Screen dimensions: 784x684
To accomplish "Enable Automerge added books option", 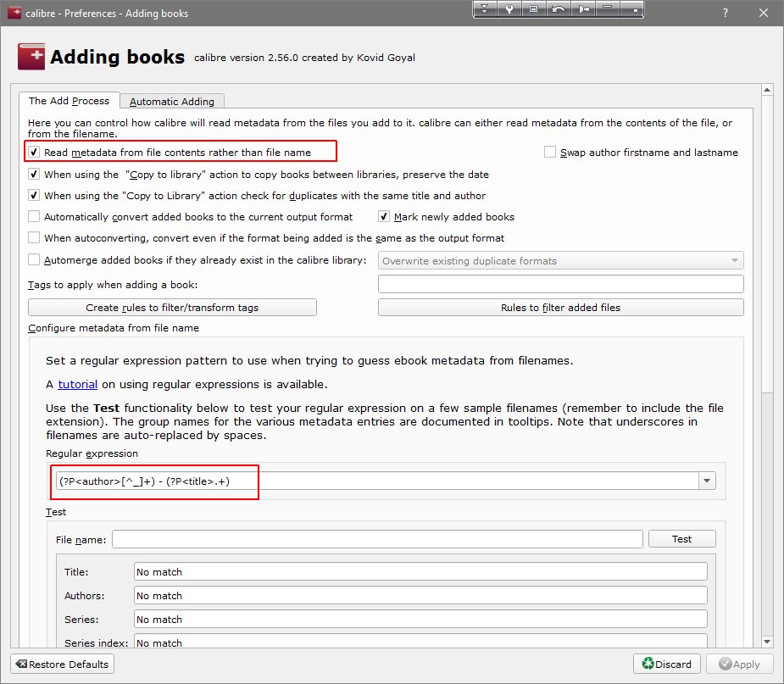I will [34, 259].
